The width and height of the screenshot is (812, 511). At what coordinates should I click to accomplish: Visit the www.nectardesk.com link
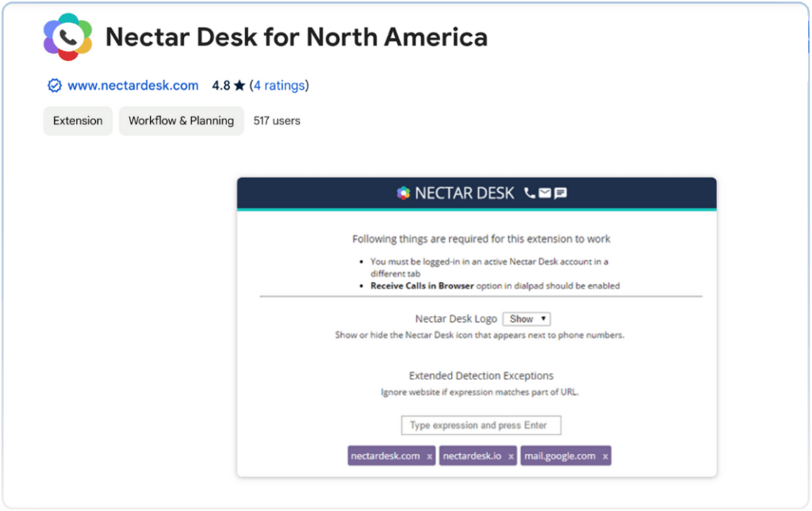point(132,86)
